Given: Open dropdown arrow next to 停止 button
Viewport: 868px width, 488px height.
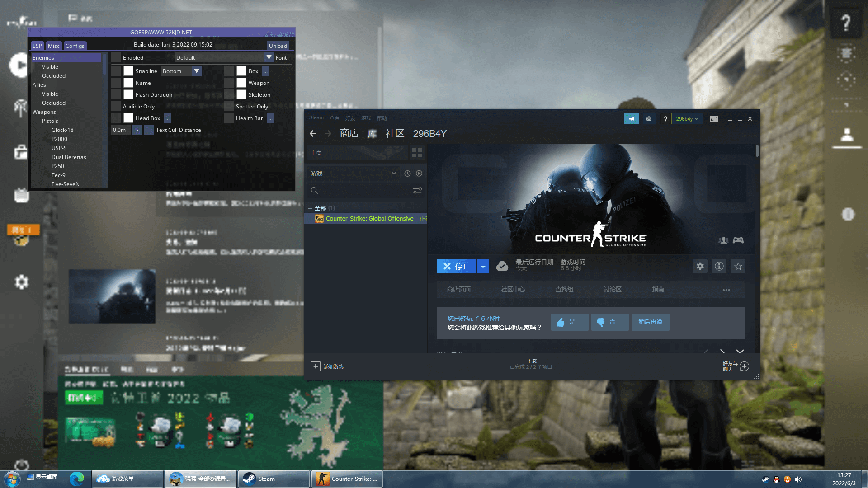Looking at the screenshot, I should coord(483,266).
